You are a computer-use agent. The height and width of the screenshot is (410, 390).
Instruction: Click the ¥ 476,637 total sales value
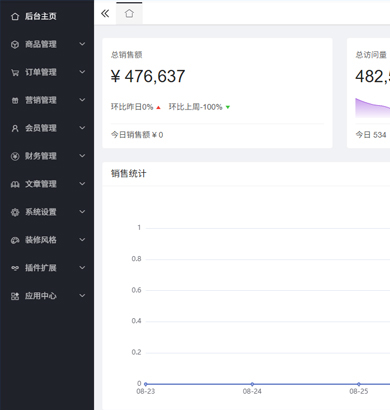click(148, 76)
